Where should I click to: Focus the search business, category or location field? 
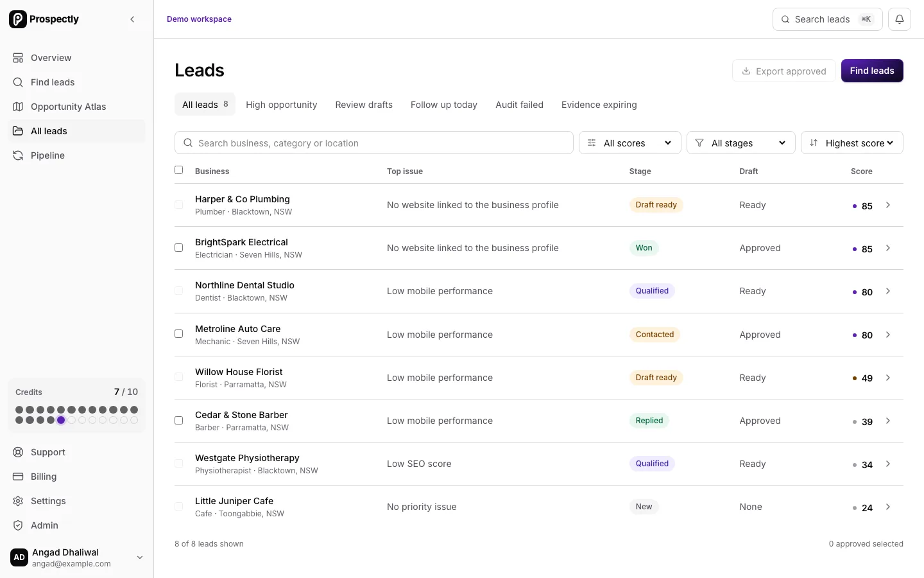point(374,143)
